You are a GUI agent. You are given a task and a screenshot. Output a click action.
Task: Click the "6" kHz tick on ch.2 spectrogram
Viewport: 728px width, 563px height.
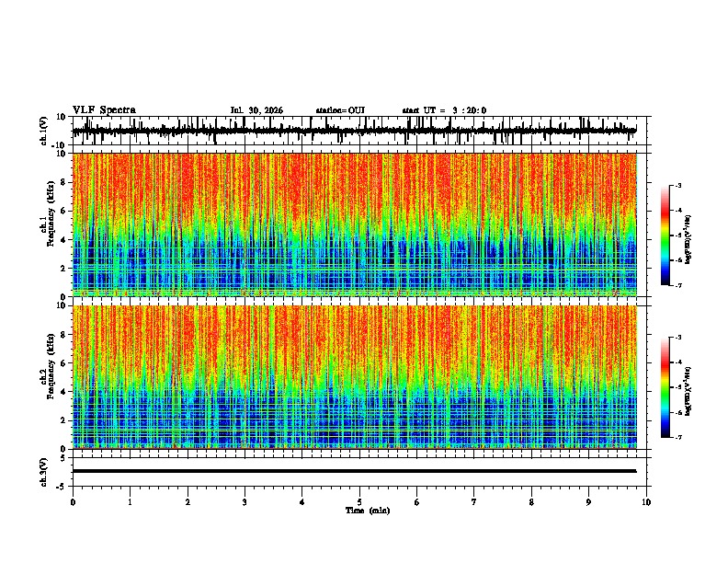pos(63,362)
